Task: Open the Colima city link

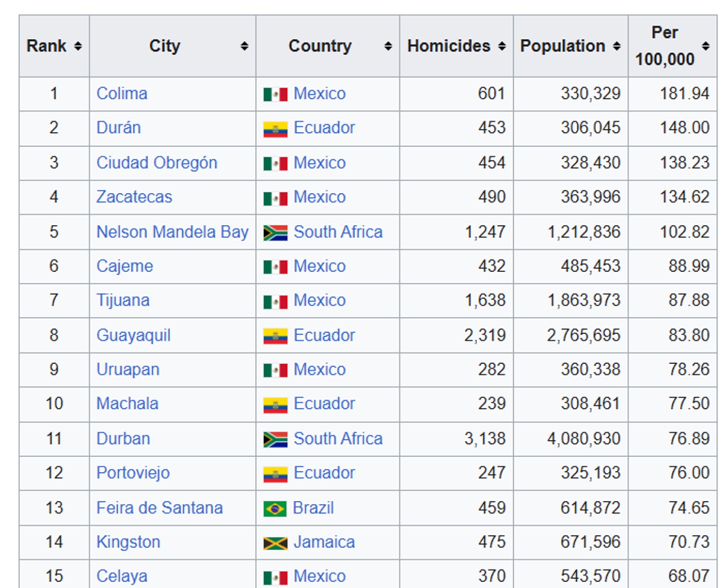Action: pos(122,93)
